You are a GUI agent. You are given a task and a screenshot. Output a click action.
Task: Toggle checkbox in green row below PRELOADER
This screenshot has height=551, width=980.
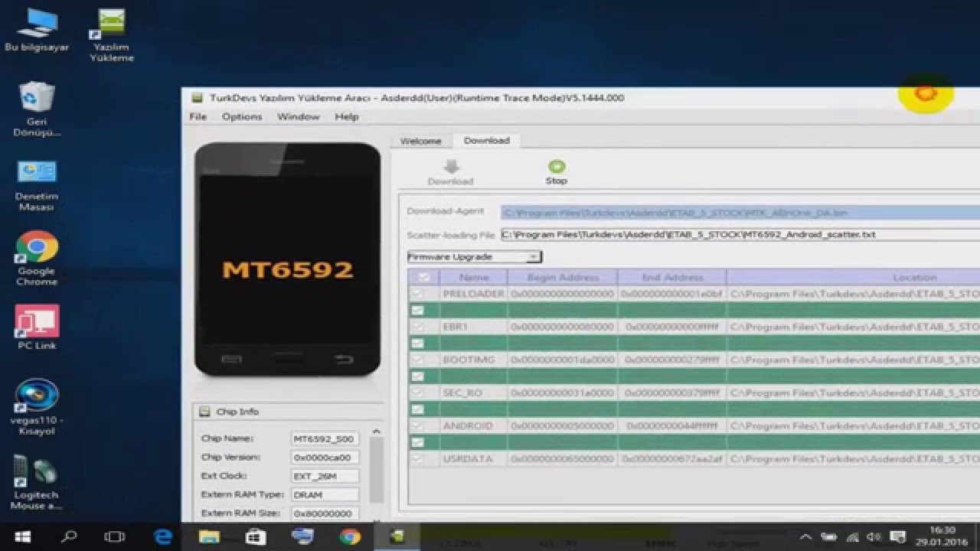pyautogui.click(x=417, y=310)
